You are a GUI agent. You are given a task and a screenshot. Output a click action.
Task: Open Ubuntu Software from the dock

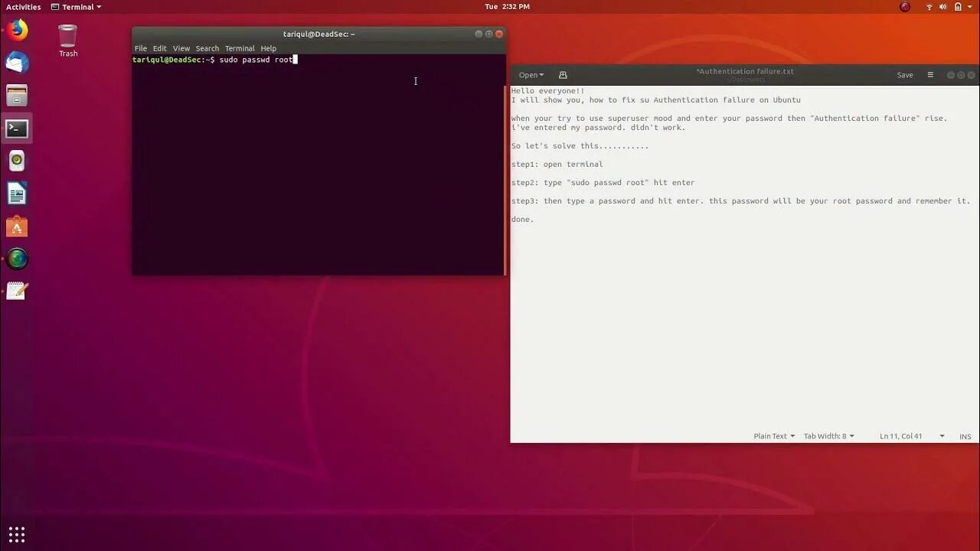pyautogui.click(x=17, y=227)
